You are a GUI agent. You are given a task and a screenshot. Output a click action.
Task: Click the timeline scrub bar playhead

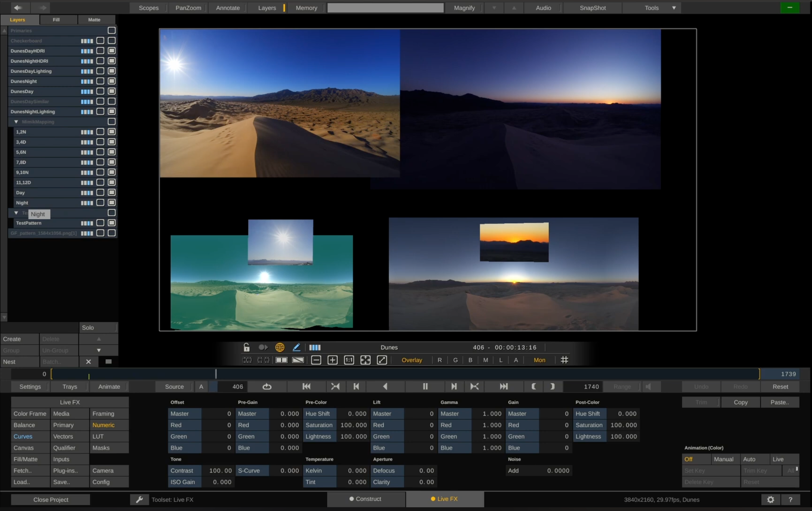tap(216, 374)
